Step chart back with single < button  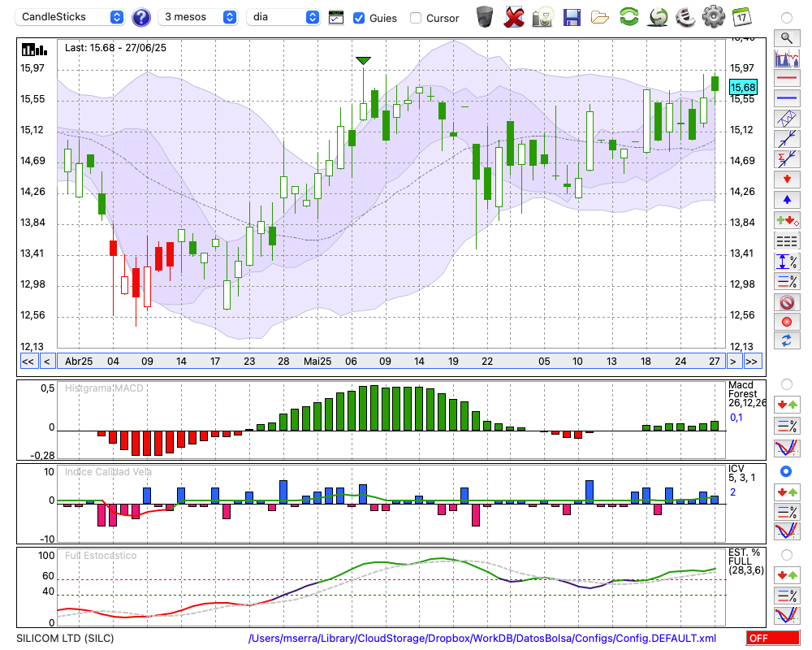[x=46, y=362]
